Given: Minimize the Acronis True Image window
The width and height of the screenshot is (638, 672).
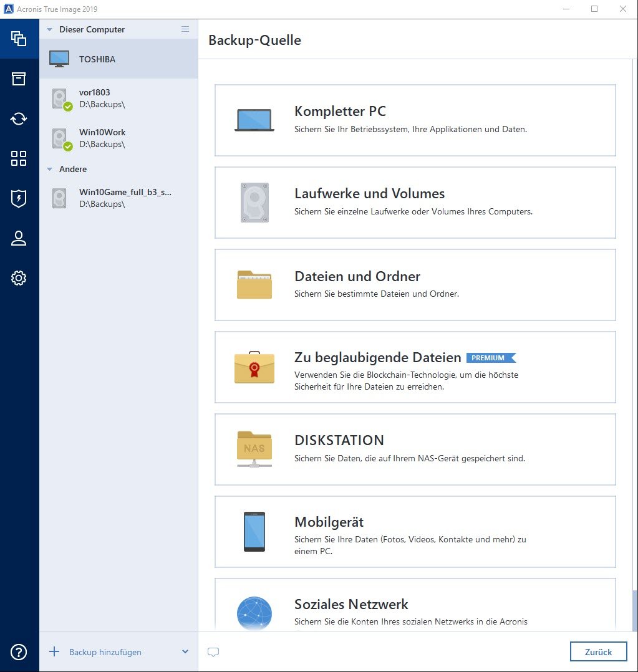Looking at the screenshot, I should coord(566,9).
